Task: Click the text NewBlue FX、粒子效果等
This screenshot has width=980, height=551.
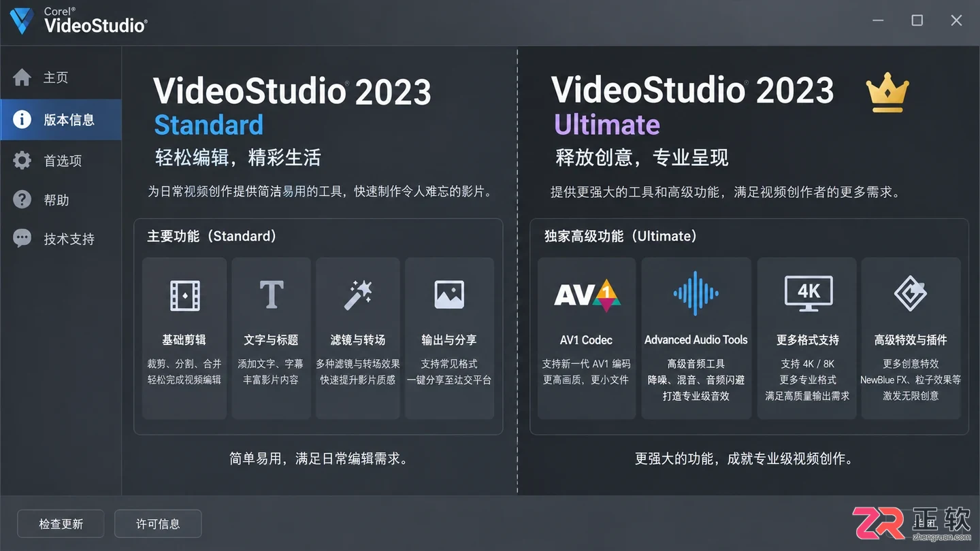Action: tap(911, 380)
